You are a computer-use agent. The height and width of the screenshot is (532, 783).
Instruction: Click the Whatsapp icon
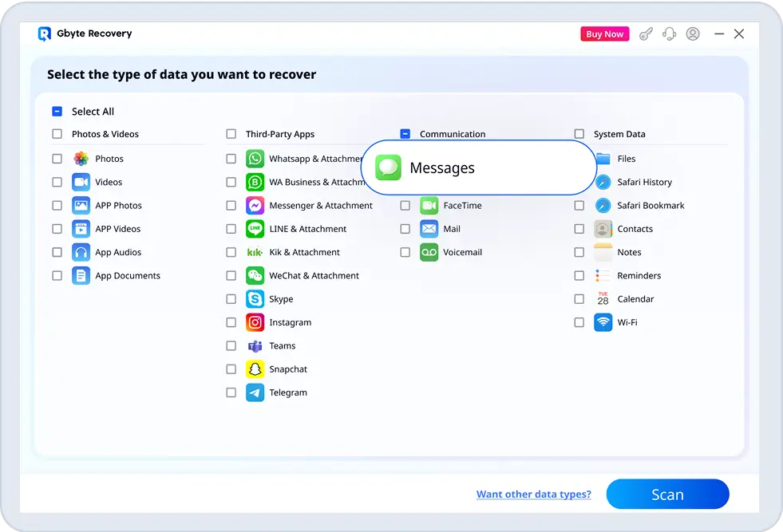255,159
